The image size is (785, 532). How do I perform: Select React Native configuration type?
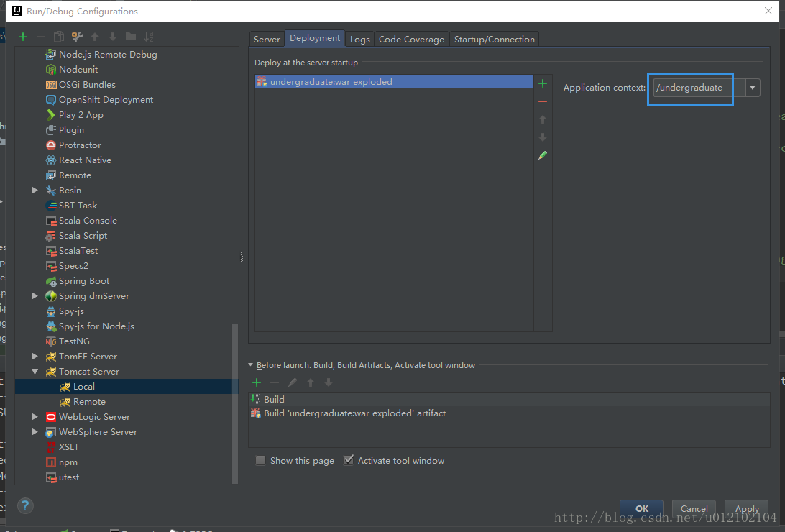pyautogui.click(x=78, y=160)
